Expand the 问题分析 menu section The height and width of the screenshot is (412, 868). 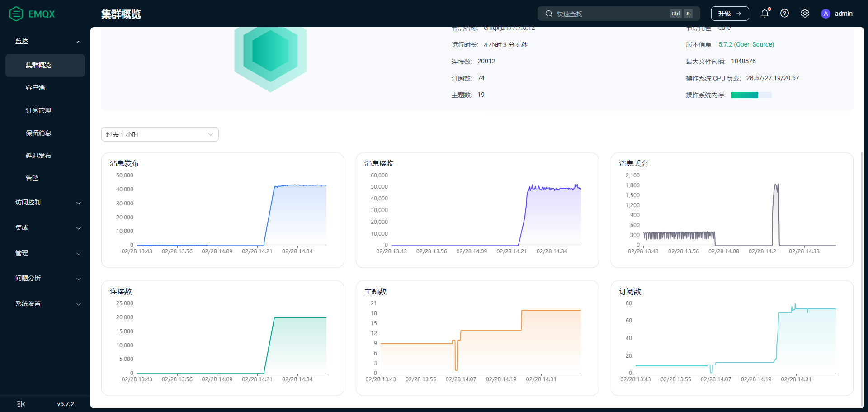(45, 279)
